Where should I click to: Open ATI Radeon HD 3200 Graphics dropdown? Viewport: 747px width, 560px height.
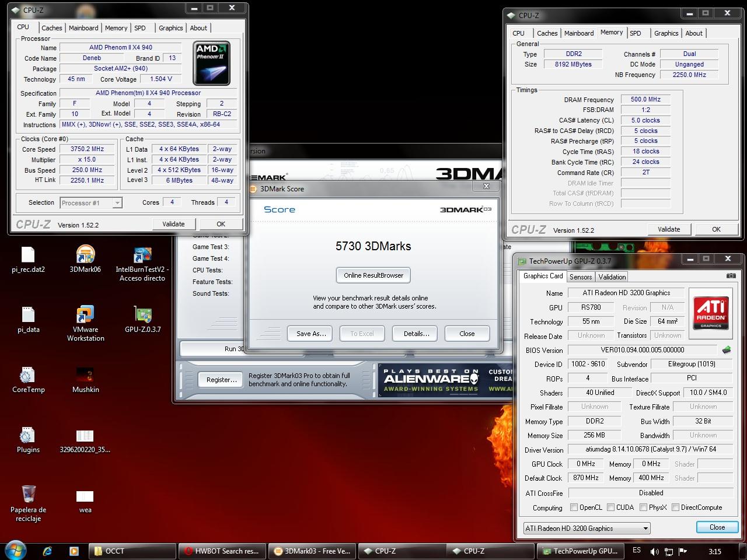coord(587,528)
